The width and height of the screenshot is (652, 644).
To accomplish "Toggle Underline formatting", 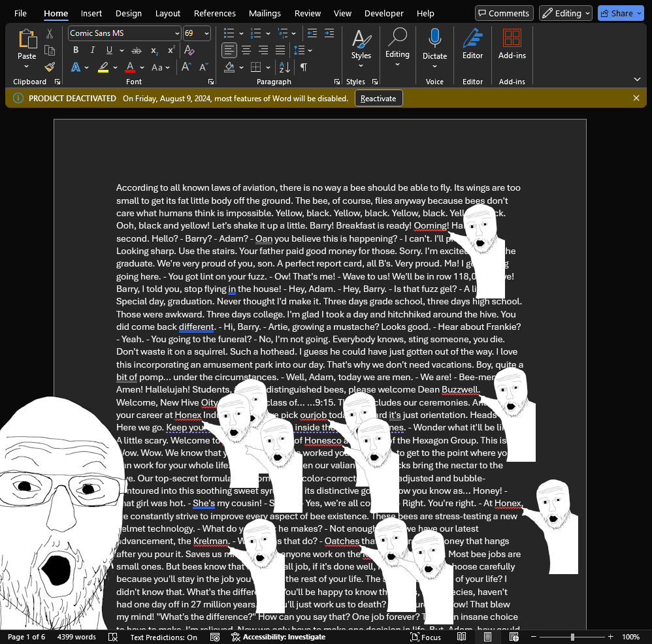I will click(109, 50).
